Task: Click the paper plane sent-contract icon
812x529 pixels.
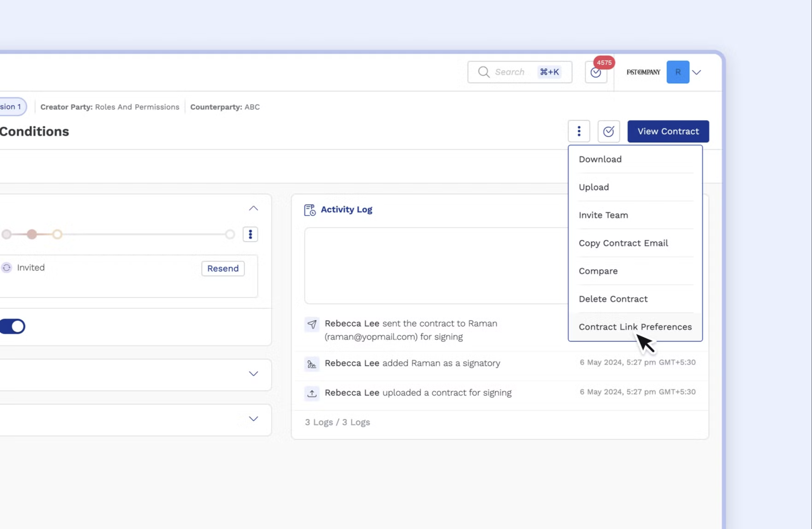Action: pyautogui.click(x=312, y=324)
